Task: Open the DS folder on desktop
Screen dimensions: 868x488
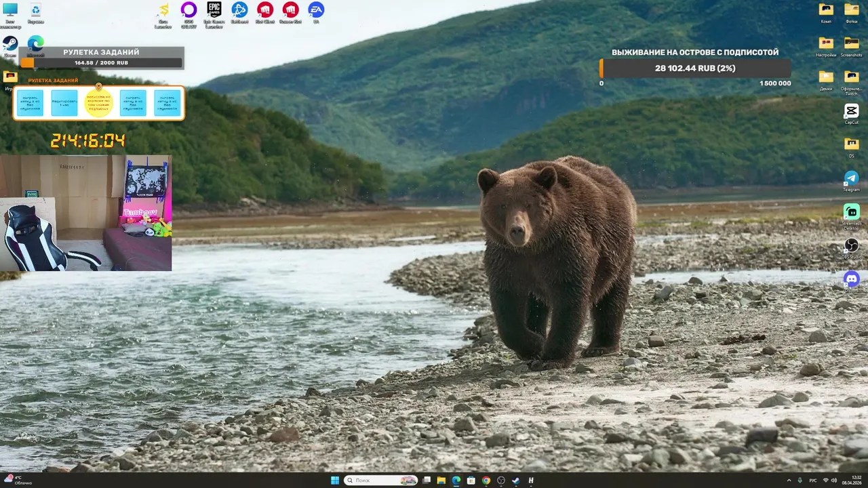Action: [852, 147]
